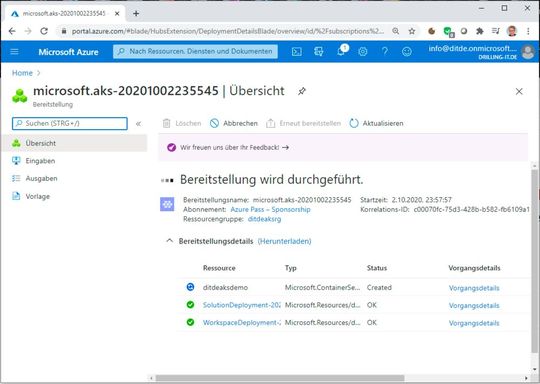The image size is (540, 384).
Task: Open the browser zoom magnifier icon
Action: (x=396, y=31)
